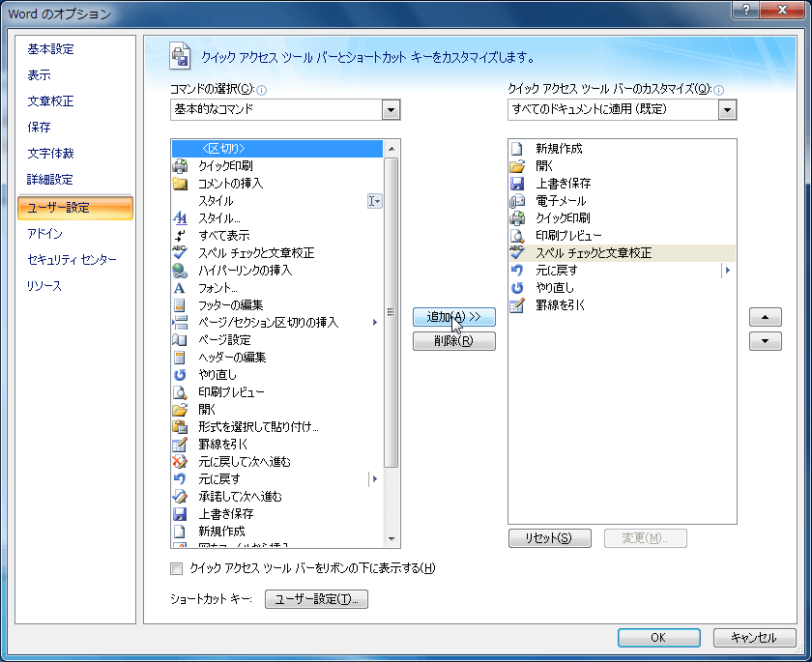Image resolution: width=812 pixels, height=662 pixels.
Task: Open the 保存 category
Action: tap(39, 127)
